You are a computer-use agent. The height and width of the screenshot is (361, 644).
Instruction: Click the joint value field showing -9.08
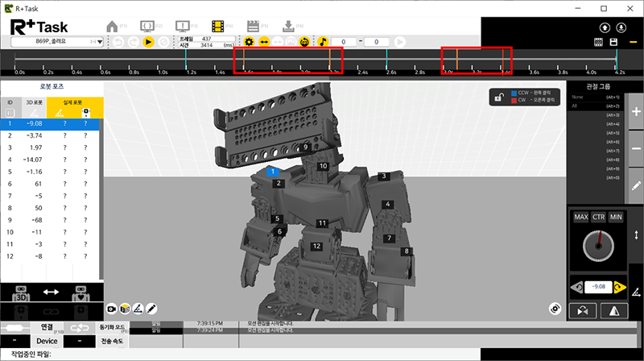coord(597,286)
